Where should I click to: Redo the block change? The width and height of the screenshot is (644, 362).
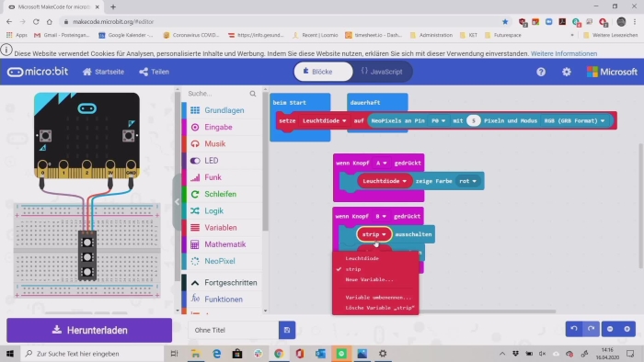[591, 329]
